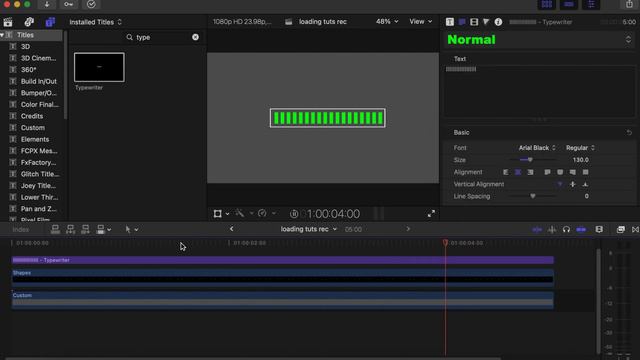Click in the titles search field

click(x=163, y=37)
